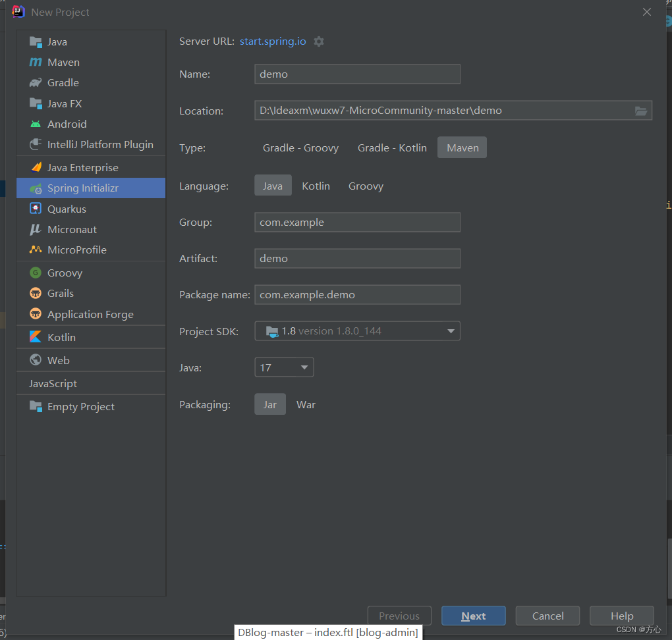Click the Java Enterprise icon
Image resolution: width=672 pixels, height=640 pixels.
[36, 167]
